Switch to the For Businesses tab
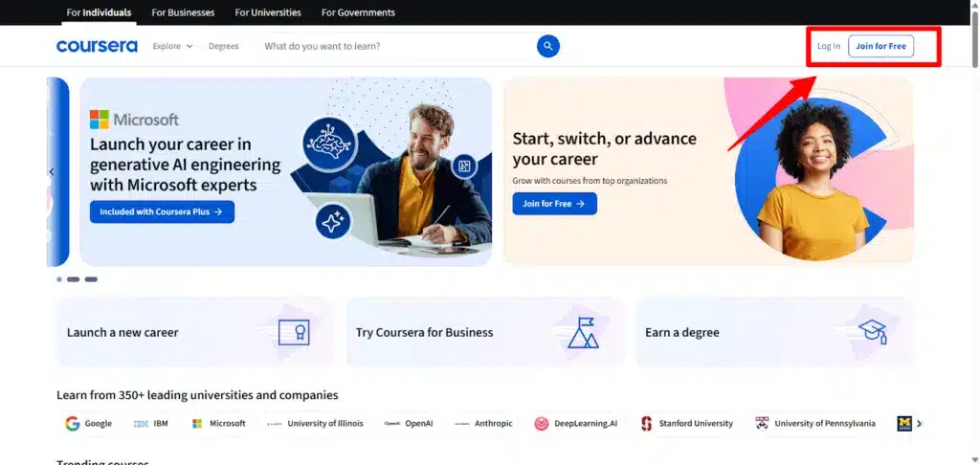Image resolution: width=980 pixels, height=465 pixels. click(x=183, y=12)
